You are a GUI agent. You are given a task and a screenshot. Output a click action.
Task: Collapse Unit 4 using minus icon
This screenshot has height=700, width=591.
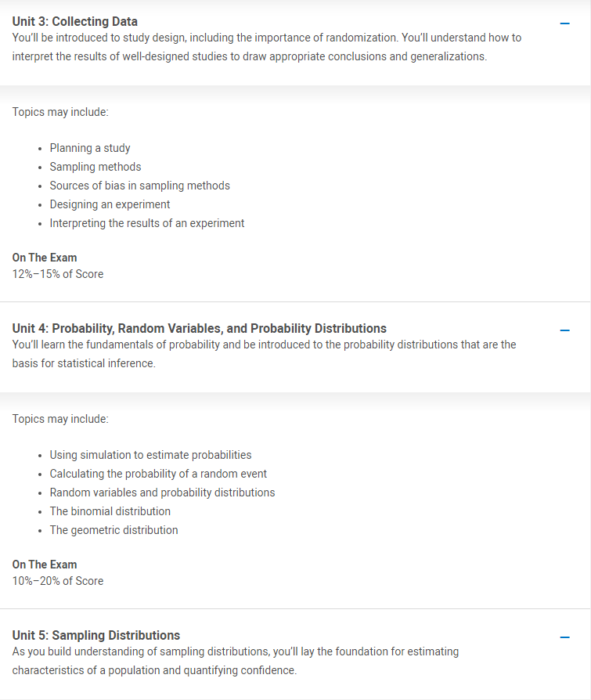click(564, 330)
